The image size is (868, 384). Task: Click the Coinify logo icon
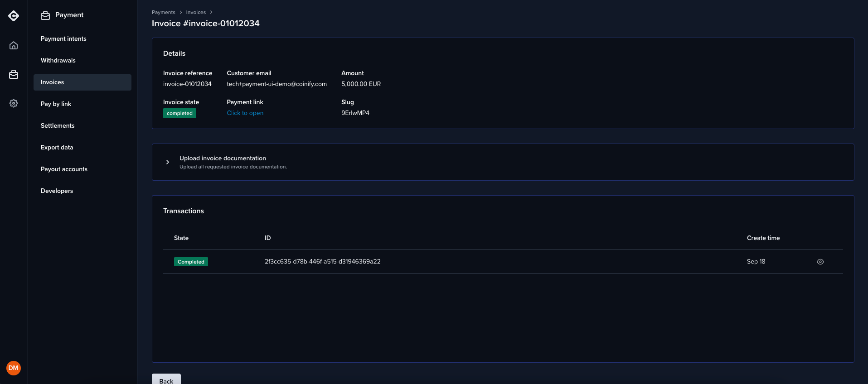tap(14, 16)
